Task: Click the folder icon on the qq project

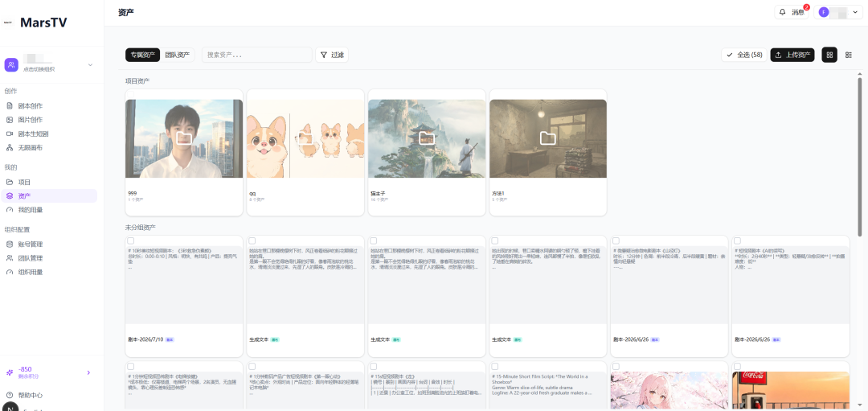Action: (x=305, y=138)
